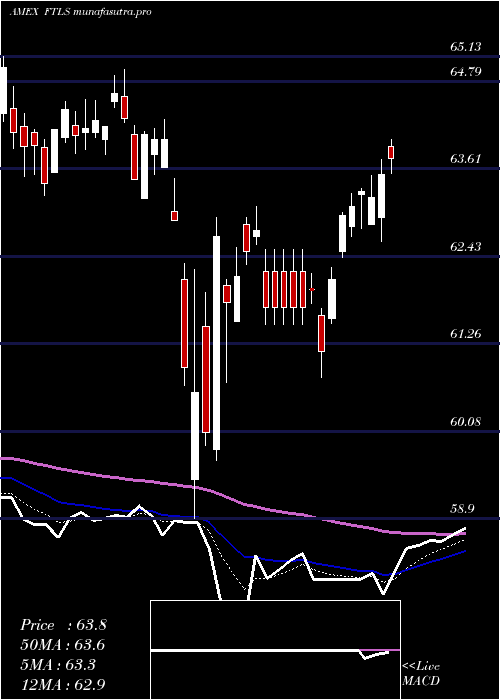500x700 pixels.
Task: Select the 60.08 price level label
Action: pos(466,421)
